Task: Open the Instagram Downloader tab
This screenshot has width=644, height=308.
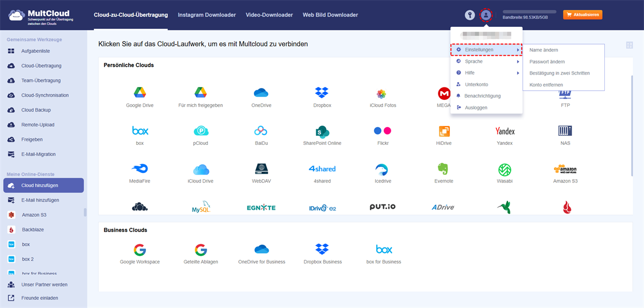Action: point(207,15)
